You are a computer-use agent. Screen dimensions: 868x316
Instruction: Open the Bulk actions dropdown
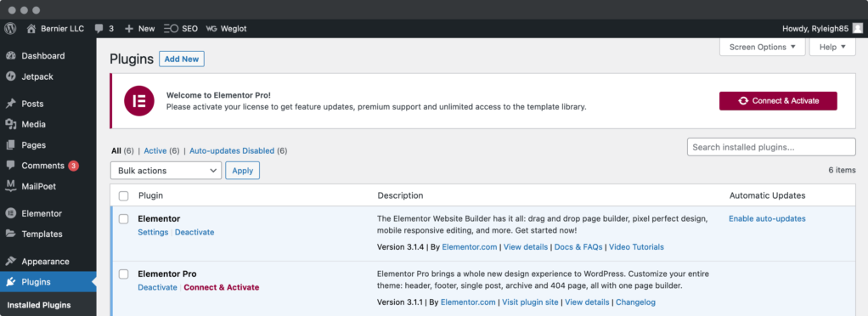coord(166,171)
